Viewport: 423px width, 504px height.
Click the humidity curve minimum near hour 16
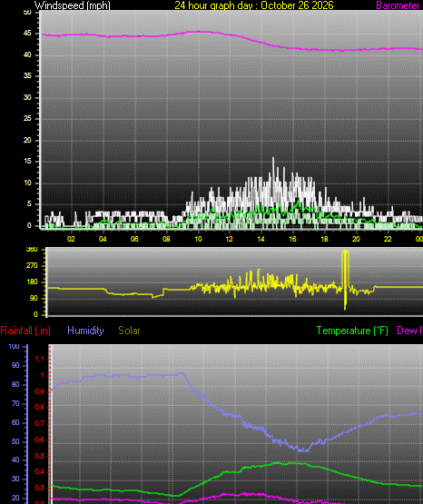(302, 450)
